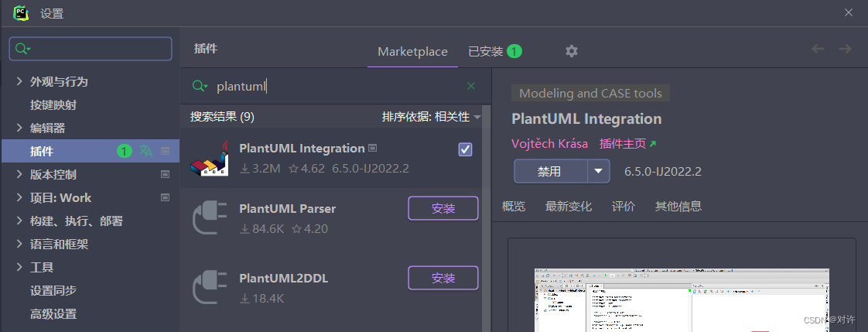Click the small icon after PlantUML Integration's name
Image resolution: width=868 pixels, height=332 pixels.
[x=373, y=148]
